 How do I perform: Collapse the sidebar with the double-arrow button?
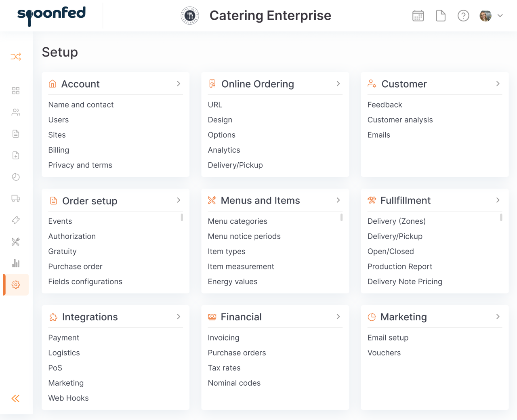(15, 399)
